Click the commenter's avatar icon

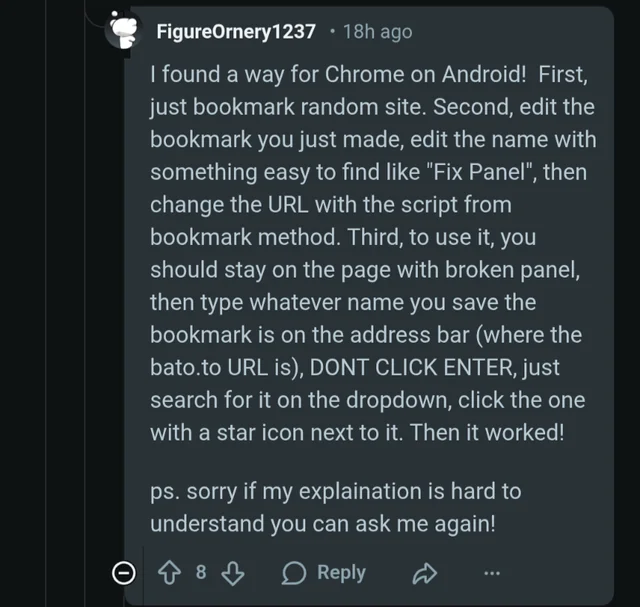123,32
